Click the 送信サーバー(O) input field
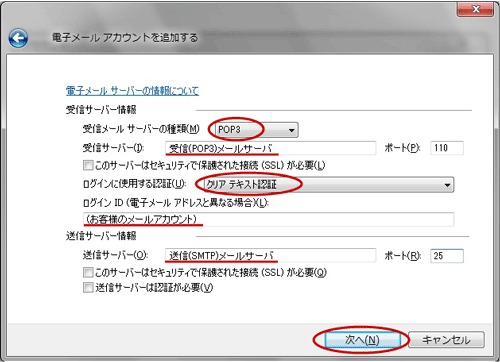 tap(270, 256)
